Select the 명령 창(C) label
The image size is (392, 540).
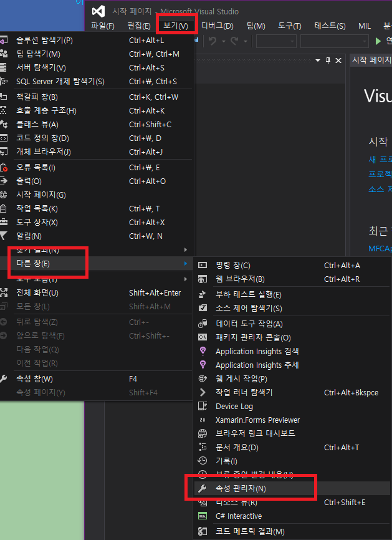(x=232, y=266)
